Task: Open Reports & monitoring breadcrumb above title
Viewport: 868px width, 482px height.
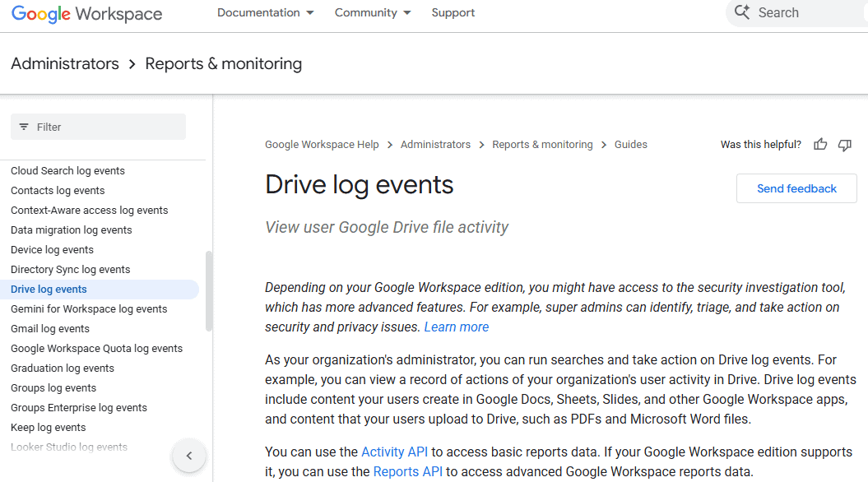Action: [542, 145]
